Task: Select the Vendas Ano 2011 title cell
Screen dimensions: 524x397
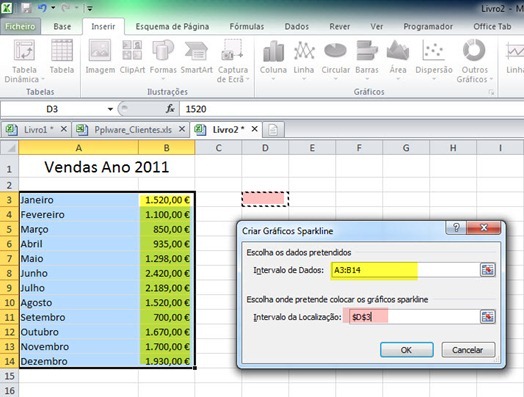Action: pos(107,167)
